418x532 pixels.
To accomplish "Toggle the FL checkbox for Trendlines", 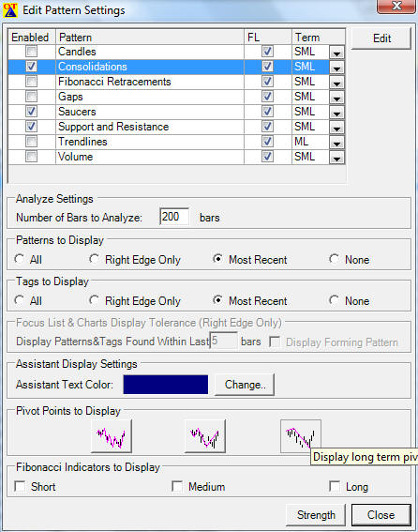I will click(267, 141).
